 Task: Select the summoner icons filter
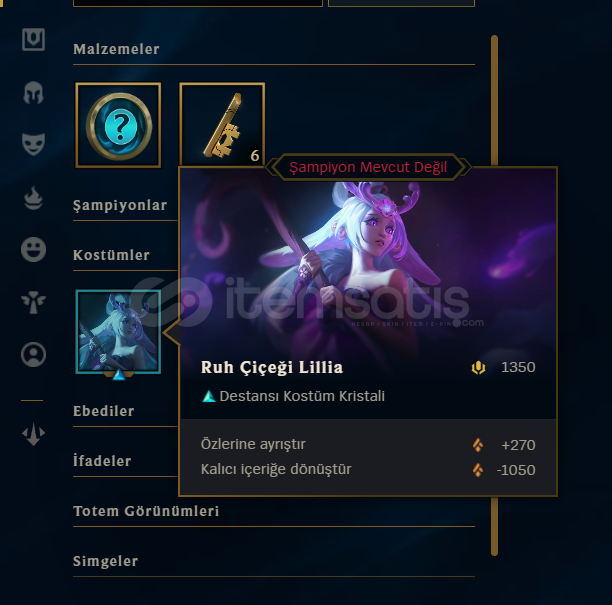(x=34, y=354)
